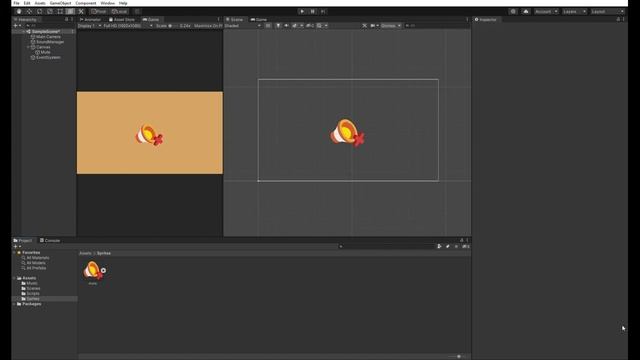
Task: Toggle scene audio icon
Action: pyautogui.click(x=286, y=26)
